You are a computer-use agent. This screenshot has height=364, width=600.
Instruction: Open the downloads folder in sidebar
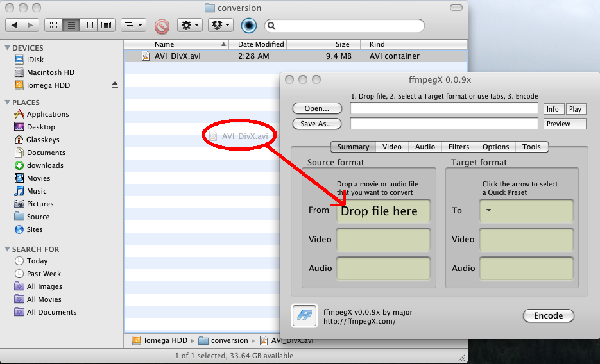pyautogui.click(x=45, y=165)
